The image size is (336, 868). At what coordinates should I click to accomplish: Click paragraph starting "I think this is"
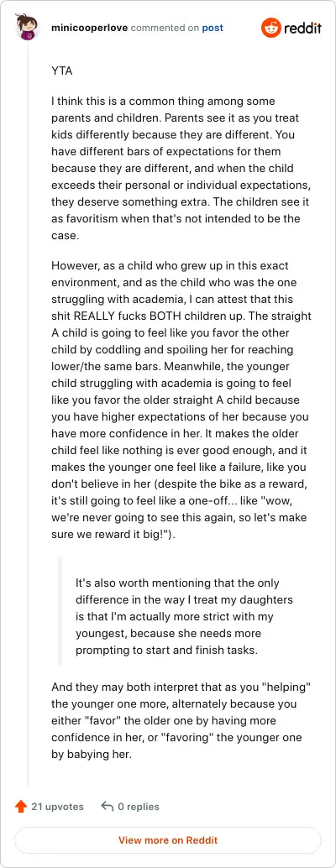point(180,168)
